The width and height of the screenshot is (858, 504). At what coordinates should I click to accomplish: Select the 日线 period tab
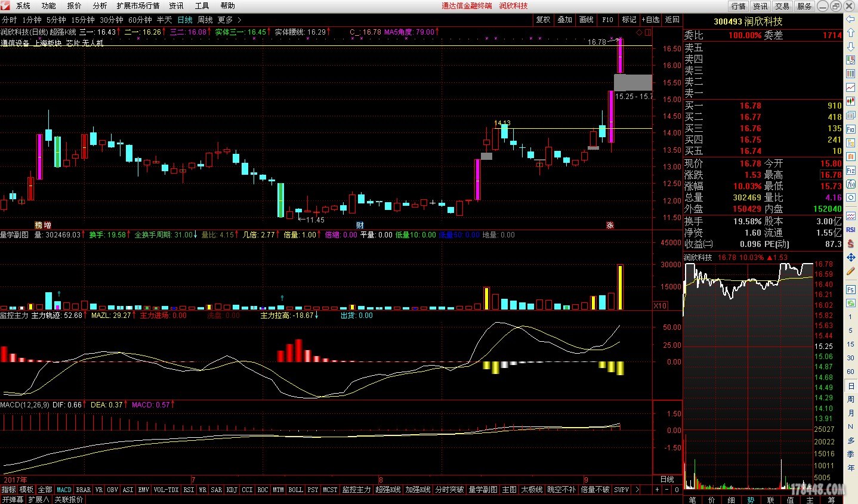click(185, 20)
